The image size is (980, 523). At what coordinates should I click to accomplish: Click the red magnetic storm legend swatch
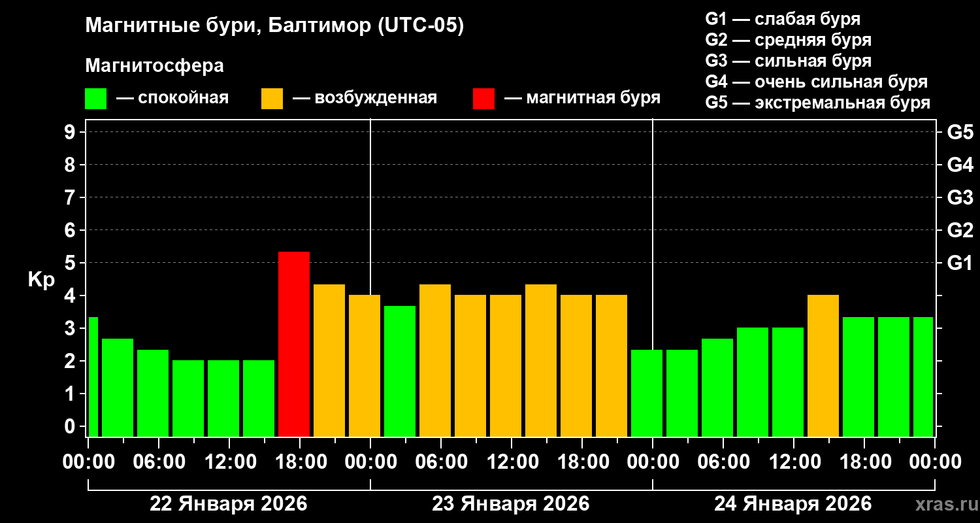click(x=483, y=99)
